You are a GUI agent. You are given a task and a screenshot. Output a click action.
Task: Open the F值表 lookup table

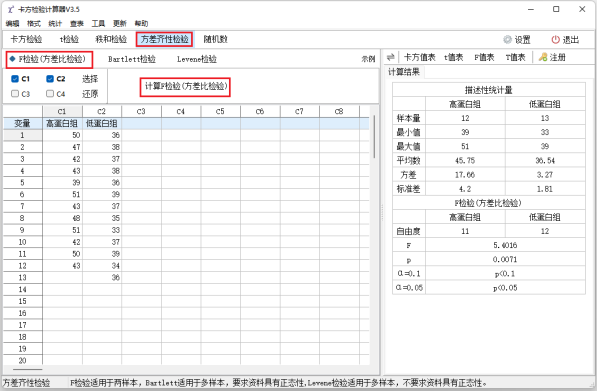click(484, 57)
